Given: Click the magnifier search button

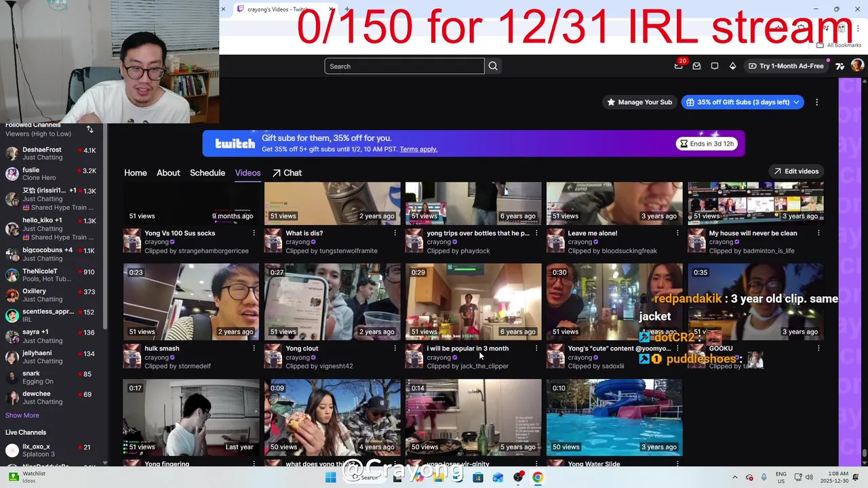Looking at the screenshot, I should pos(493,66).
